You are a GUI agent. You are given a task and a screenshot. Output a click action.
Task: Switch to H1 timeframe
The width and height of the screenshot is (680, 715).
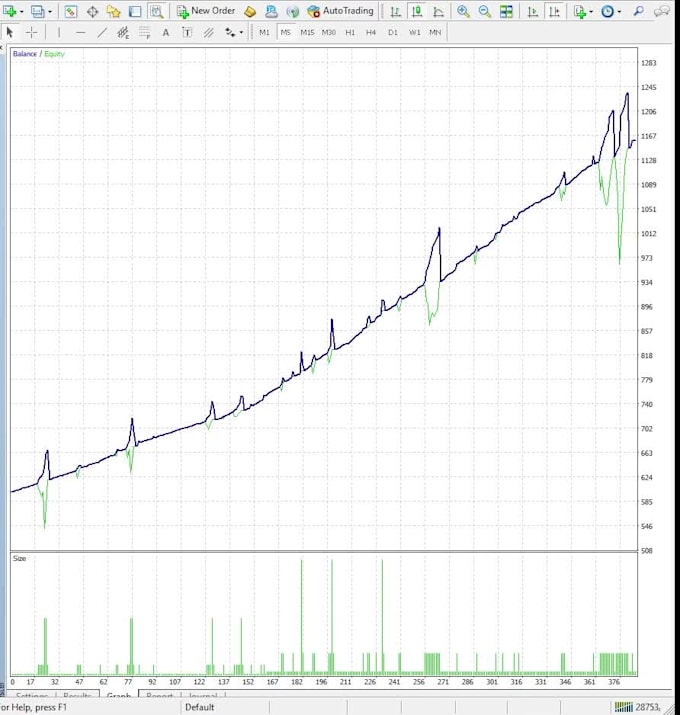coord(350,32)
